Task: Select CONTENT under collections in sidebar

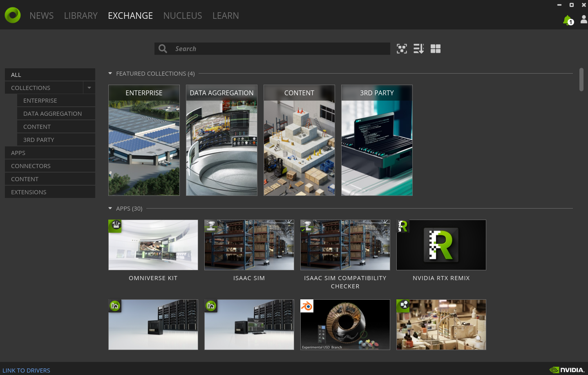Action: [x=56, y=127]
